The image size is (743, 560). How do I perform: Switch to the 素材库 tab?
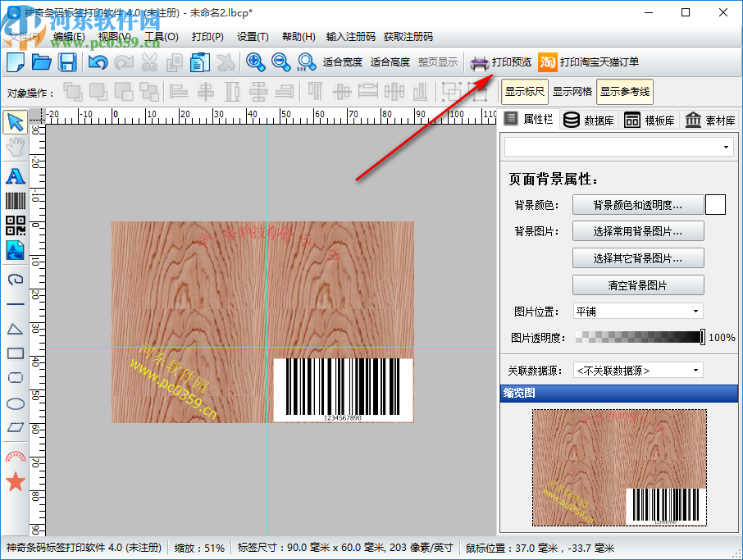pos(710,121)
